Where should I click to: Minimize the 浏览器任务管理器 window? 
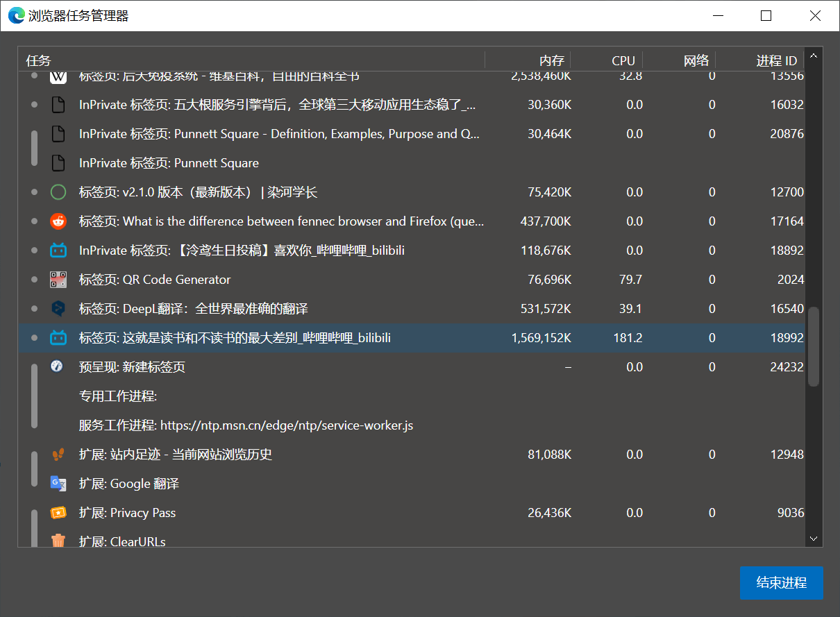(x=718, y=15)
